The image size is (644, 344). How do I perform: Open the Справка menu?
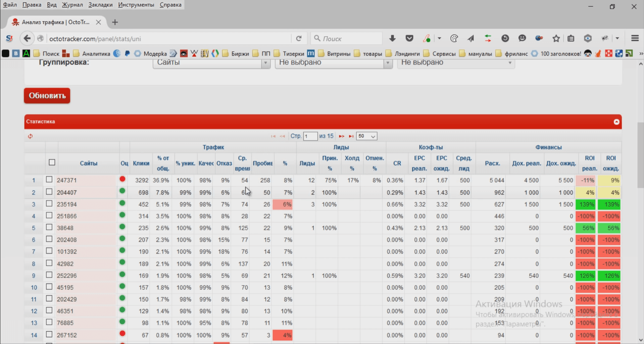(170, 5)
